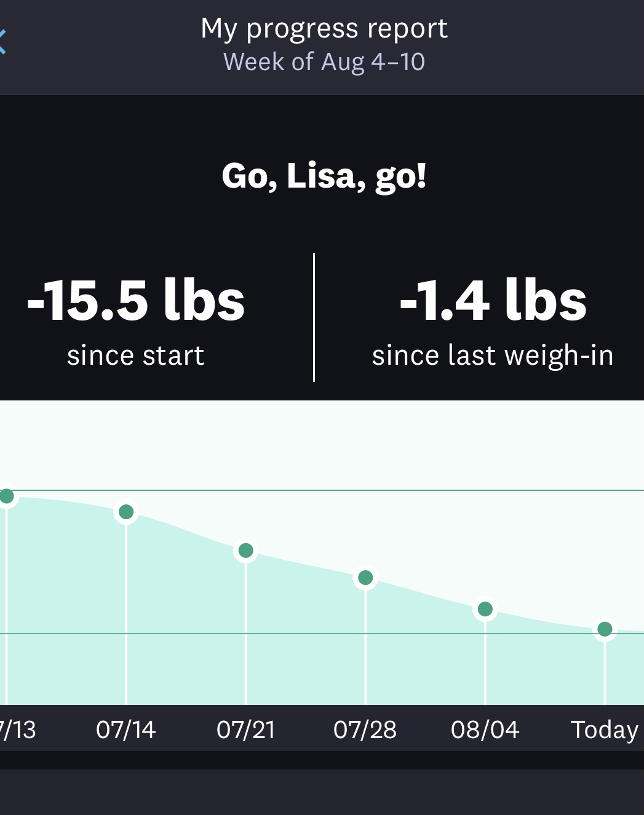Click the -15.5 lbs total loss figure
The image size is (644, 815).
click(136, 300)
